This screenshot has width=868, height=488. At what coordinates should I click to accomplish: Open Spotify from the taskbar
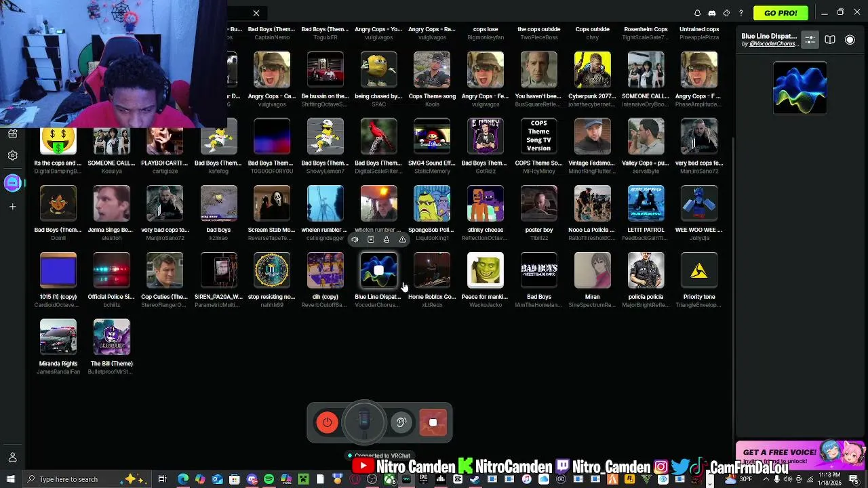[269, 479]
